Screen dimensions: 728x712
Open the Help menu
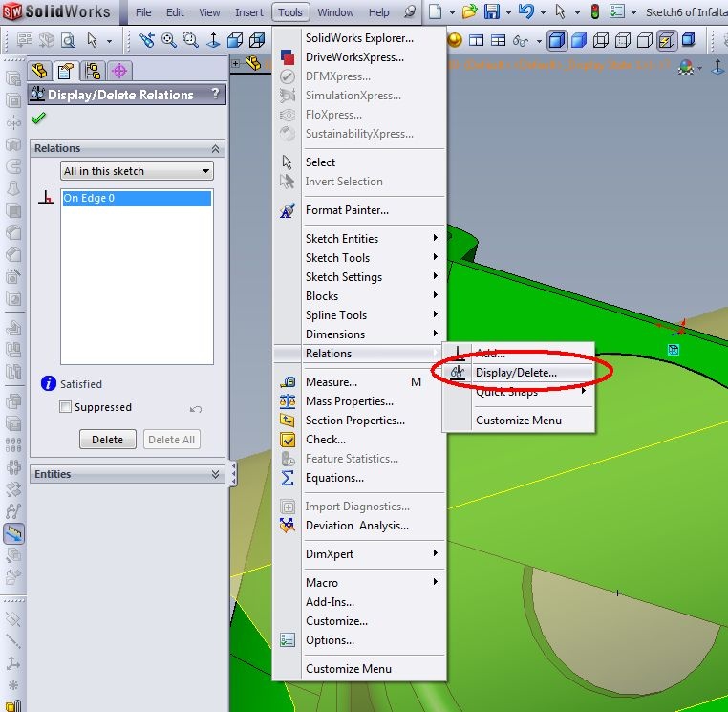(x=378, y=12)
